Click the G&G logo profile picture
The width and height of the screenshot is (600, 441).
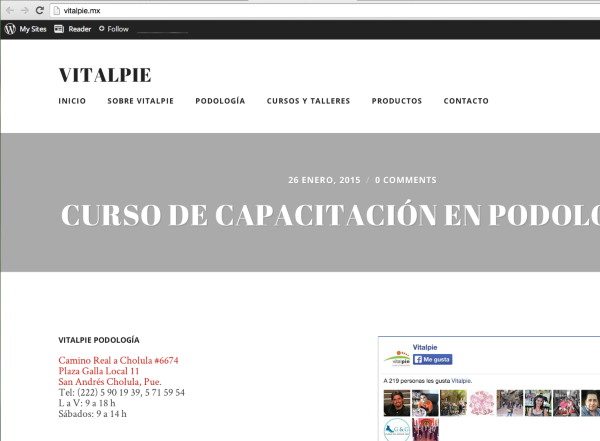click(397, 430)
